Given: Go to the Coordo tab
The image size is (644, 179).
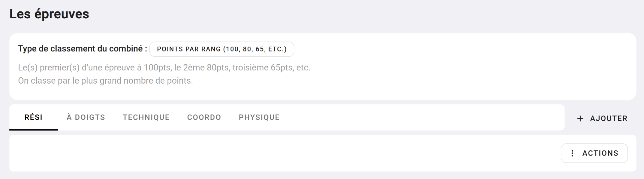Looking at the screenshot, I should 204,117.
